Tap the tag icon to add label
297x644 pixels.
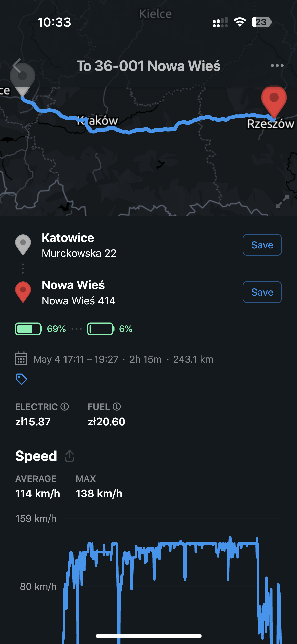(21, 379)
